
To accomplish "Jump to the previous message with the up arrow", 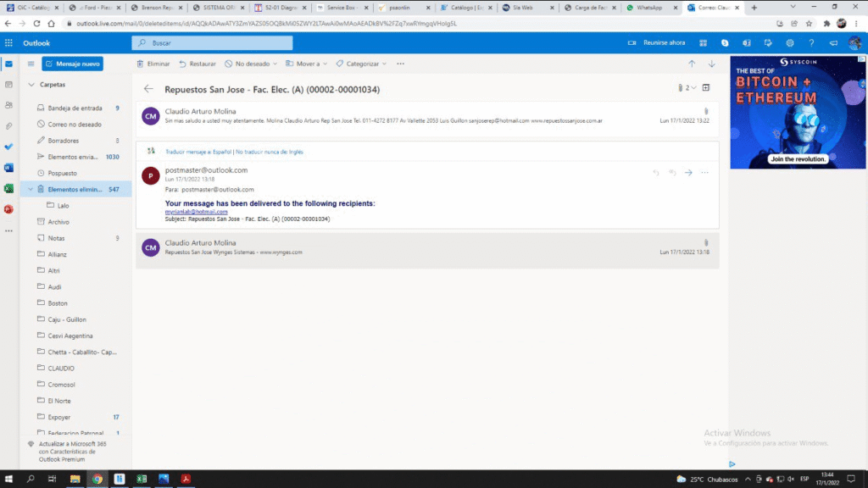I will coord(692,64).
